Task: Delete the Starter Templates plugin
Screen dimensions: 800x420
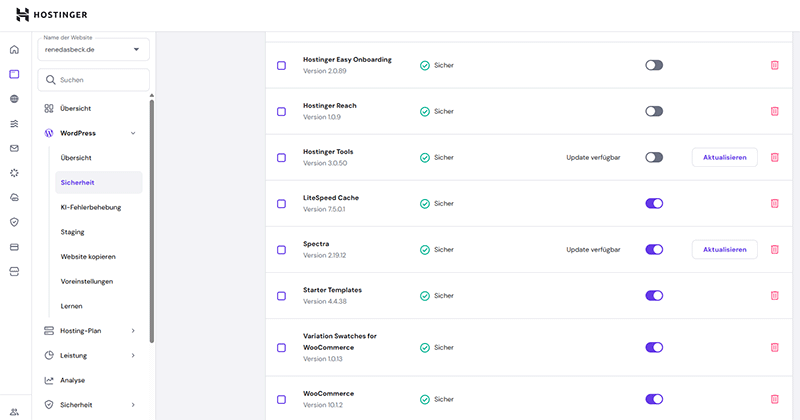Action: pos(774,295)
